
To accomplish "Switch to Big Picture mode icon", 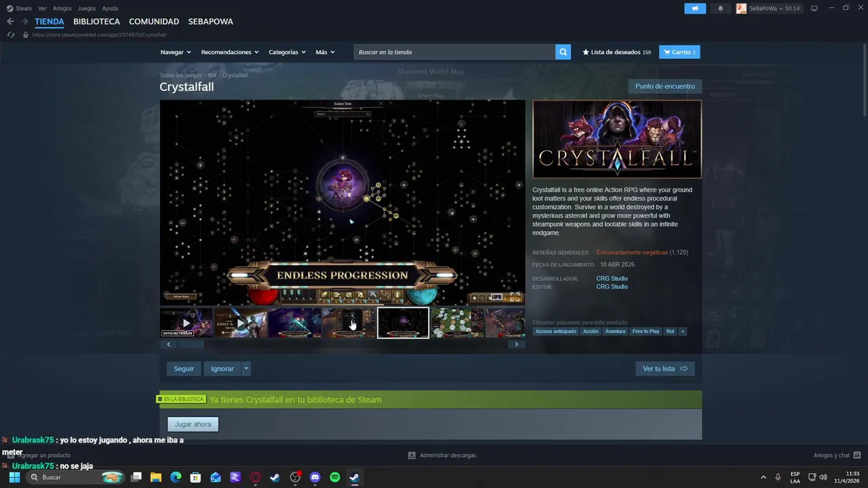I will click(814, 8).
